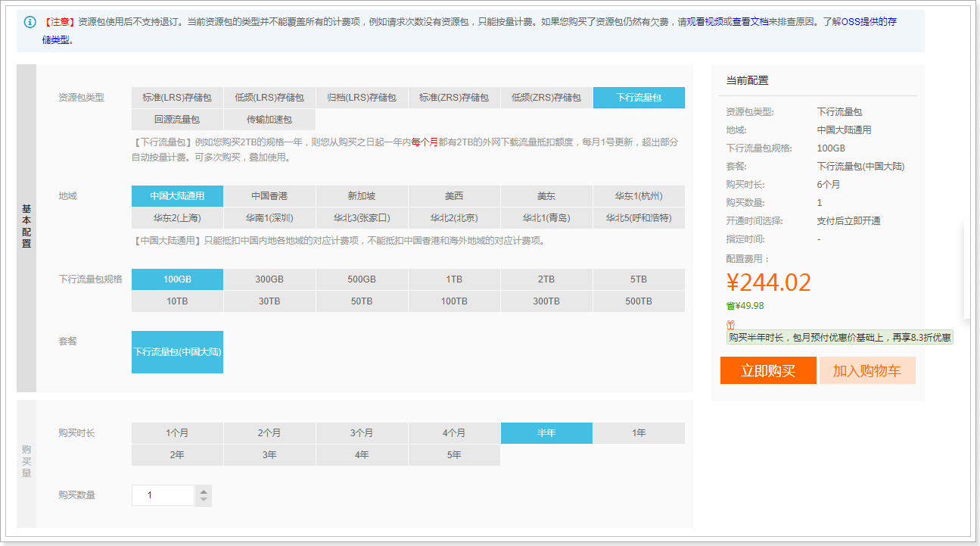
Task: Click the 立即购买 button
Action: point(768,371)
